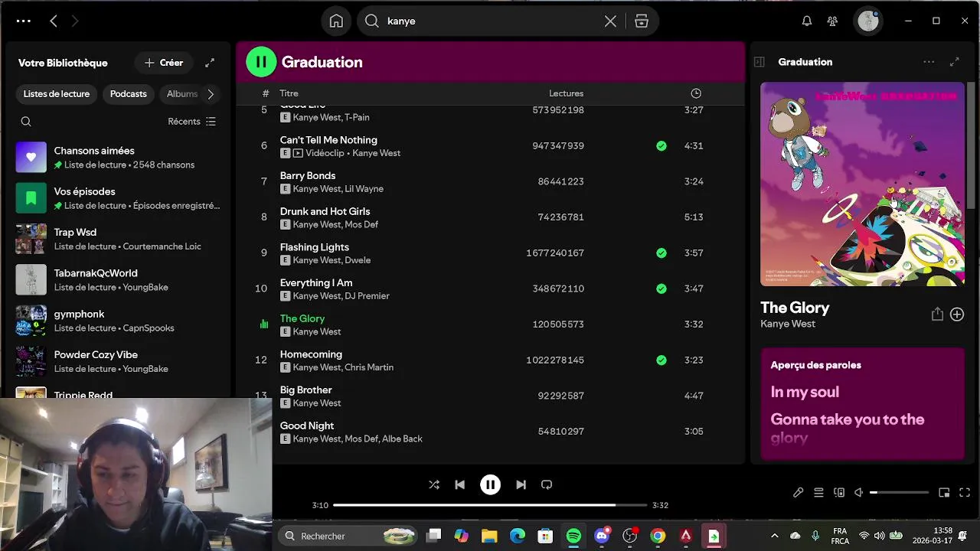980x551 pixels.
Task: Open the notifications bell
Action: coord(807,21)
